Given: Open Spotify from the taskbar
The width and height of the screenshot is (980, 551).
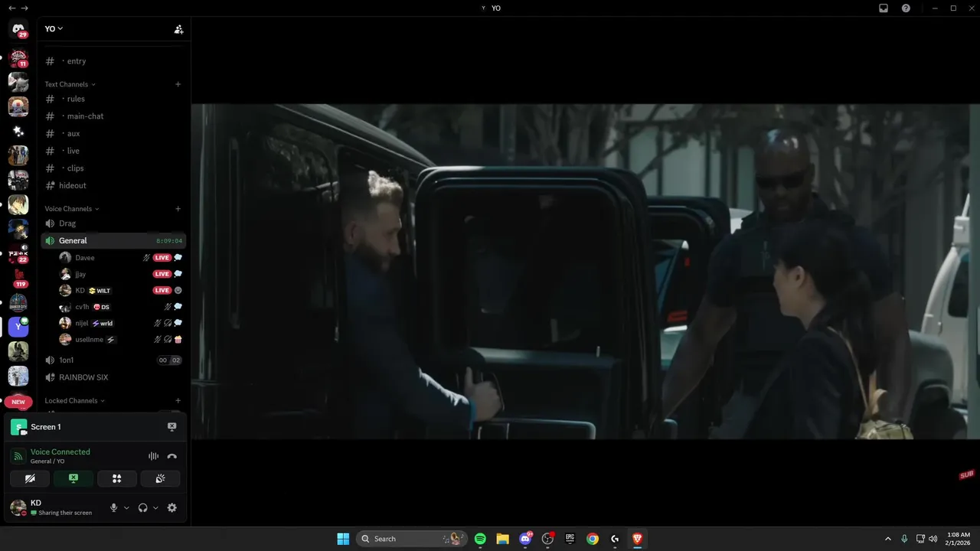Looking at the screenshot, I should click(480, 539).
